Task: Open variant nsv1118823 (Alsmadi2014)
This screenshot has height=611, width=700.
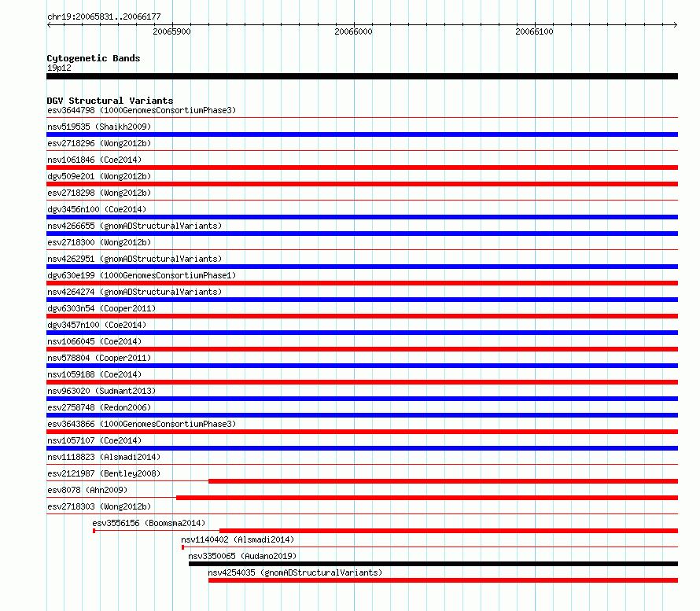Action: (x=104, y=457)
